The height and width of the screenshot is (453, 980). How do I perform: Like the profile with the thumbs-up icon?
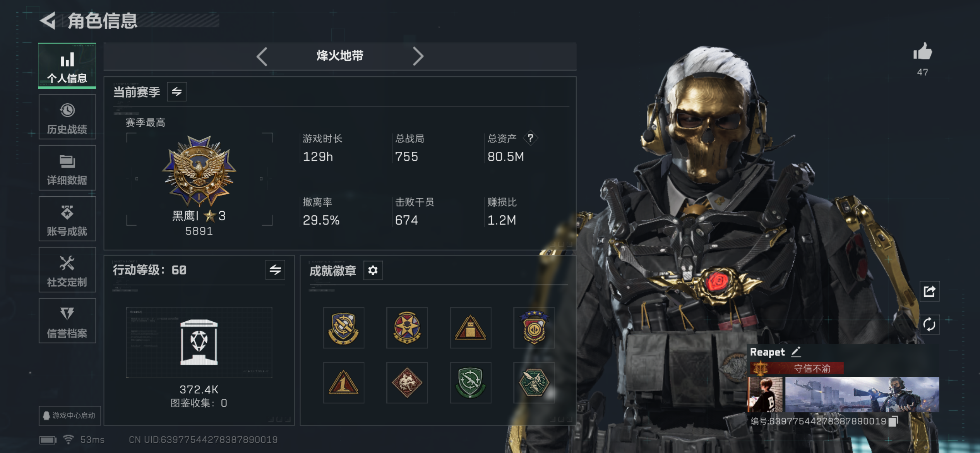tap(922, 51)
